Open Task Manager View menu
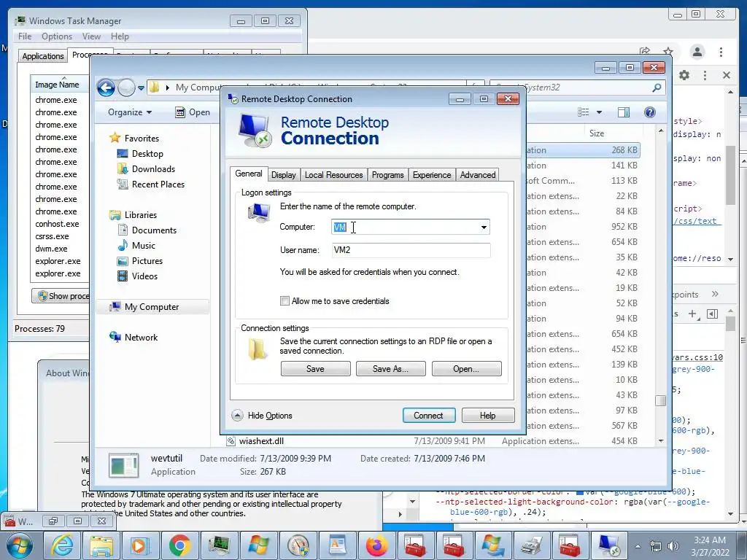 click(x=91, y=36)
